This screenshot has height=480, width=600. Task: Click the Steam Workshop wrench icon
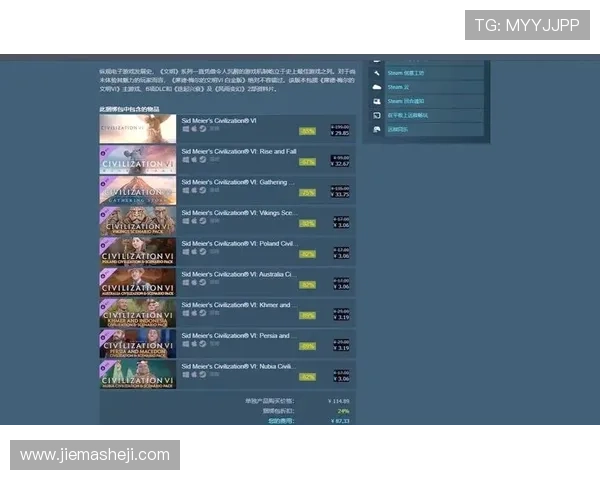point(377,73)
